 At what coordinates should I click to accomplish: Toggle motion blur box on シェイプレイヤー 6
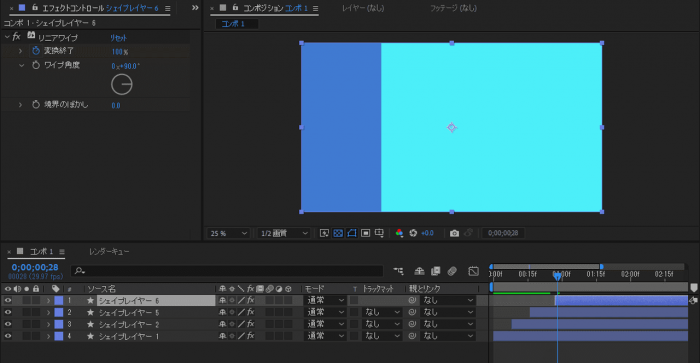coord(269,300)
